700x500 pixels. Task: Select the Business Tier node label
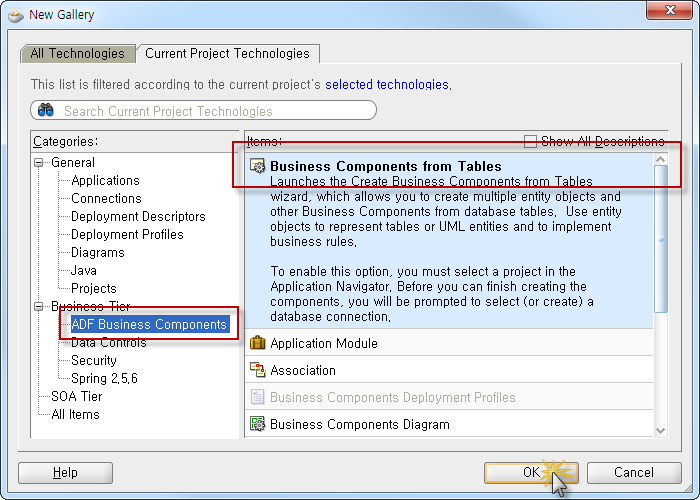91,306
